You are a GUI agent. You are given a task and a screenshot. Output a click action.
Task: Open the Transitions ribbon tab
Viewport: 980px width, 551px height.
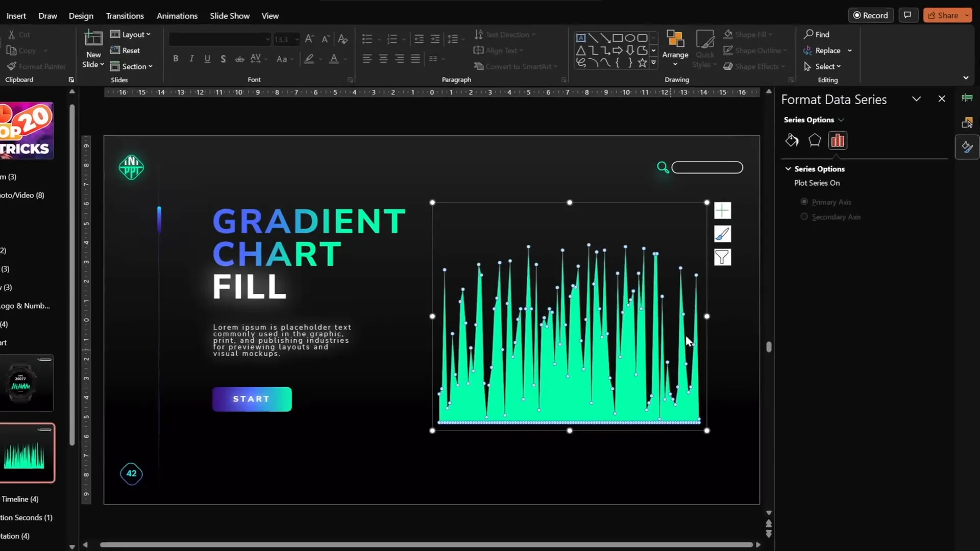click(125, 16)
